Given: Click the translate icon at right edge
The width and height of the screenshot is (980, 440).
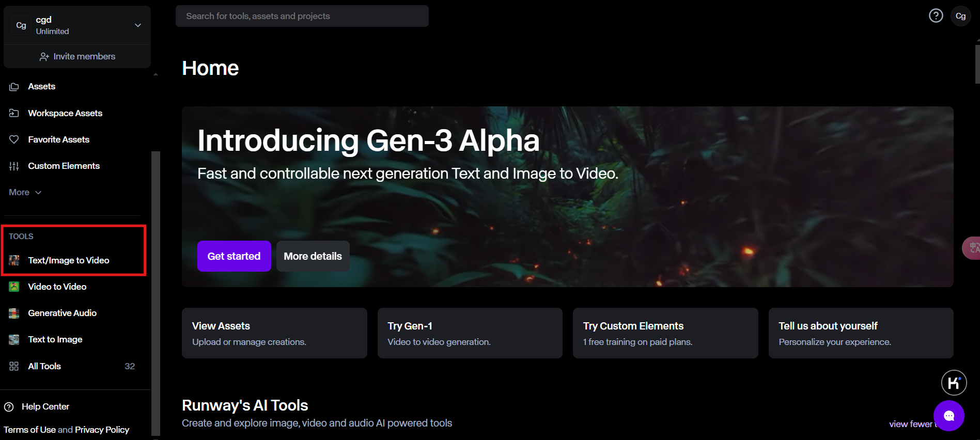Looking at the screenshot, I should (x=973, y=248).
